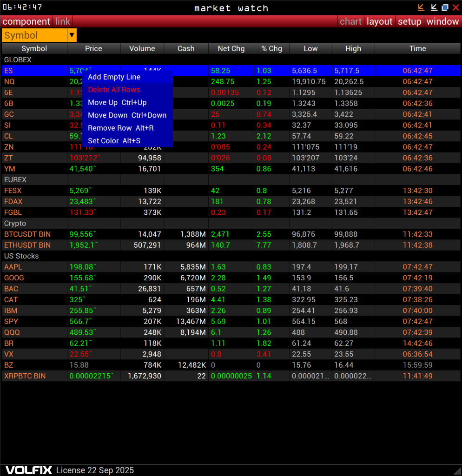Select the XRPBTC BIN symbol cell
Viewport: 462px width, 476px height.
(34, 376)
